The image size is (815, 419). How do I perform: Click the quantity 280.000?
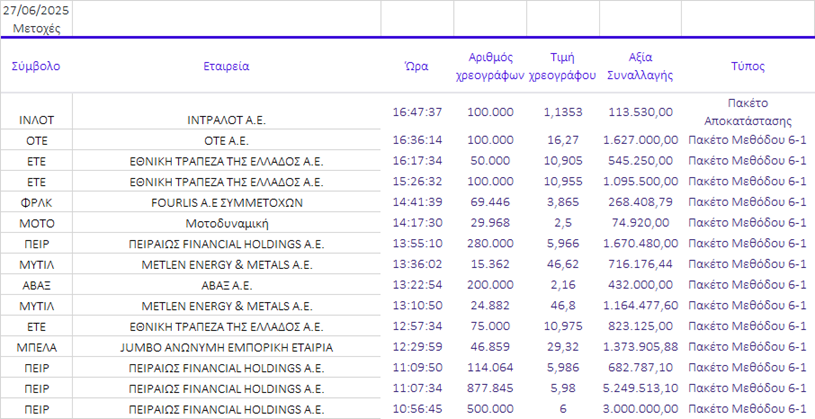point(490,243)
